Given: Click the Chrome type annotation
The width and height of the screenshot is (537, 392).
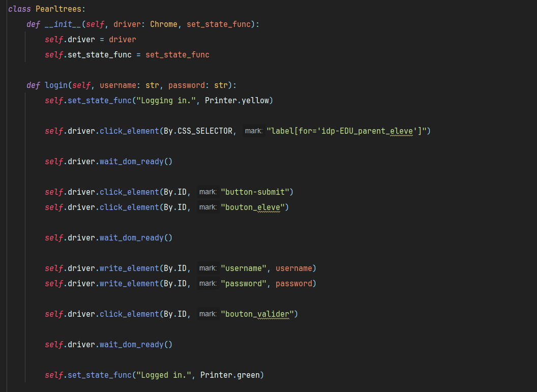Looking at the screenshot, I should click(164, 24).
